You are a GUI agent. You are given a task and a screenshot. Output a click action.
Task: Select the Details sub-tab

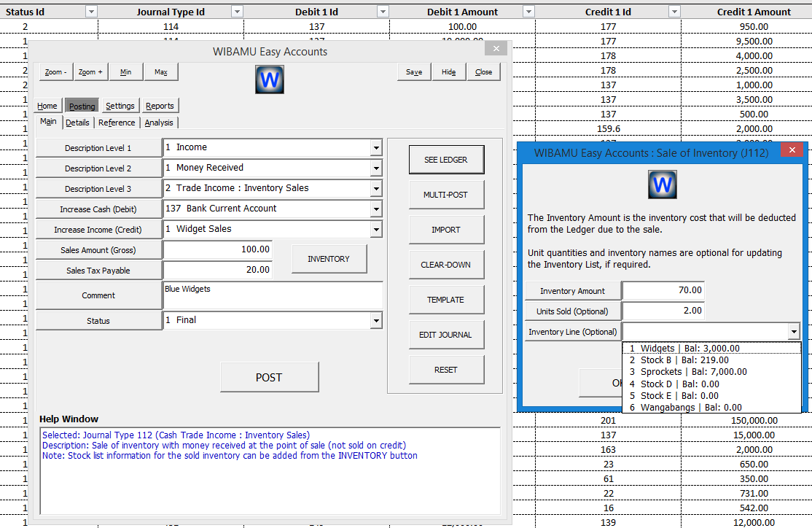coord(78,123)
